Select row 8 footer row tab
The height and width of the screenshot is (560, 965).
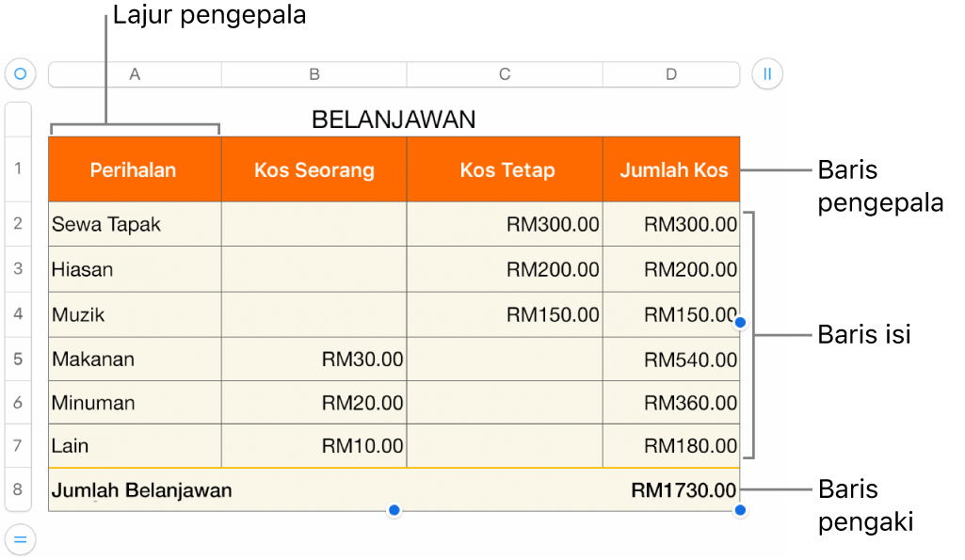18,489
